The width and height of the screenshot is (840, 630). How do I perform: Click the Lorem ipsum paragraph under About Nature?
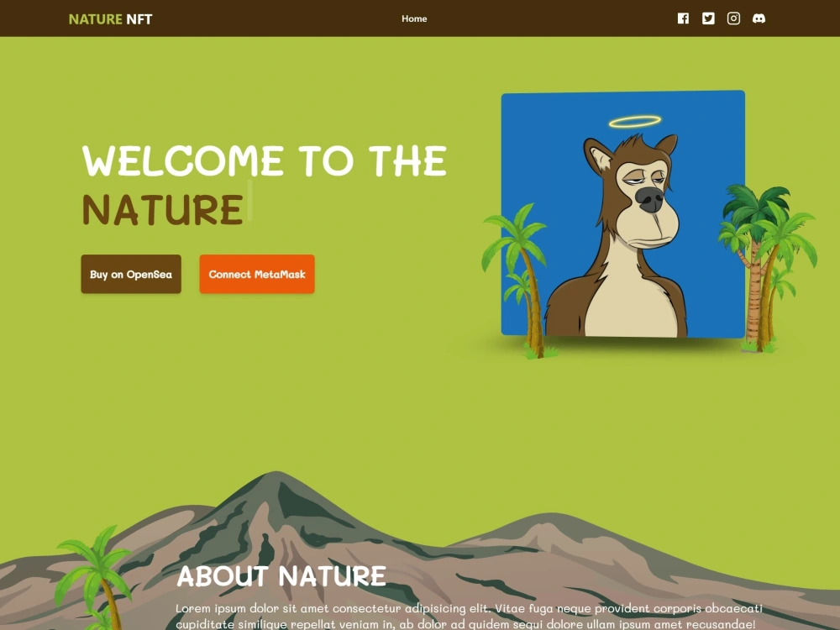(469, 616)
